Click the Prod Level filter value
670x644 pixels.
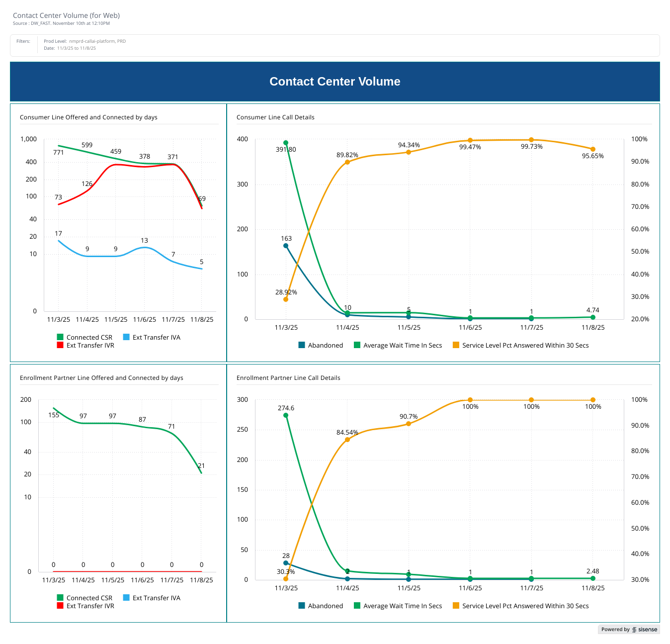(x=97, y=41)
